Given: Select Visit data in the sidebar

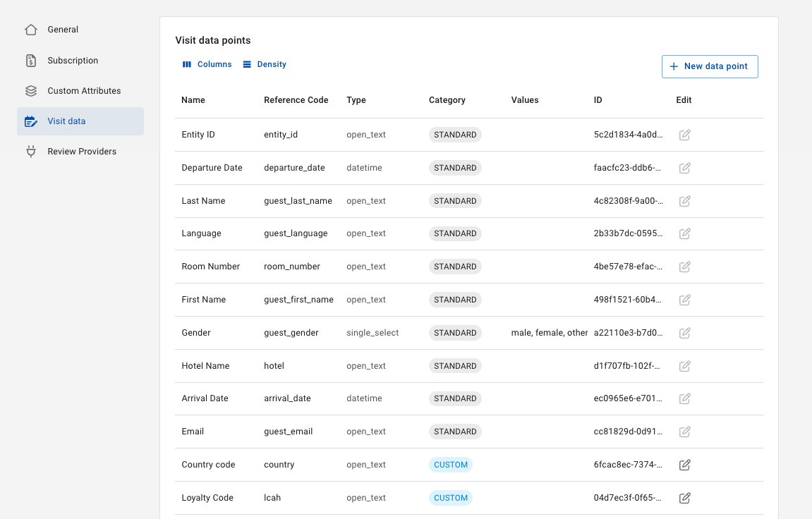Looking at the screenshot, I should 80,121.
